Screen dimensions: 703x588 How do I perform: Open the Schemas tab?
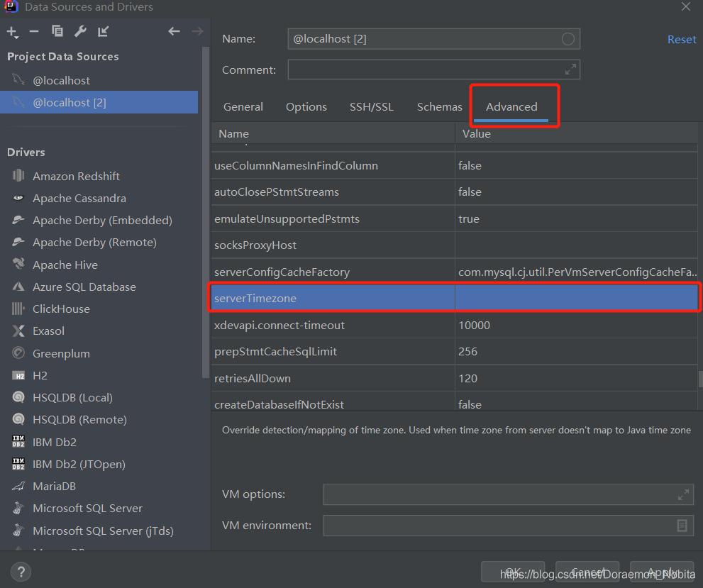(x=439, y=106)
